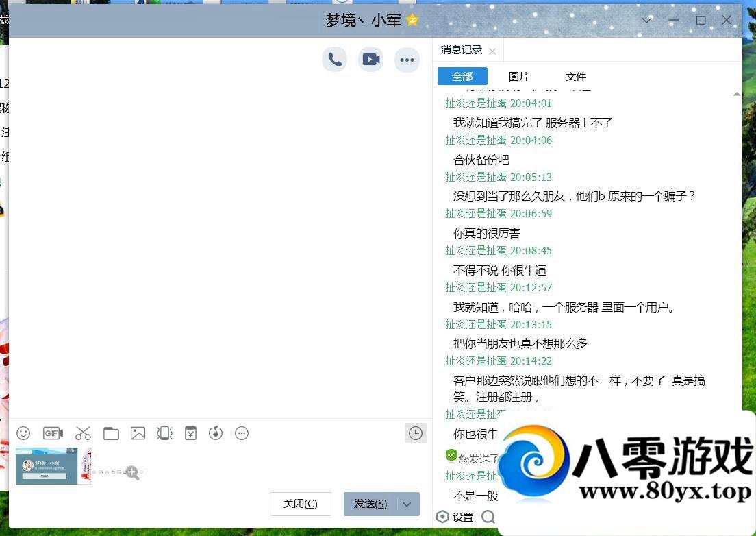Open the three-dots more options button
This screenshot has height=536, width=756.
click(x=407, y=60)
